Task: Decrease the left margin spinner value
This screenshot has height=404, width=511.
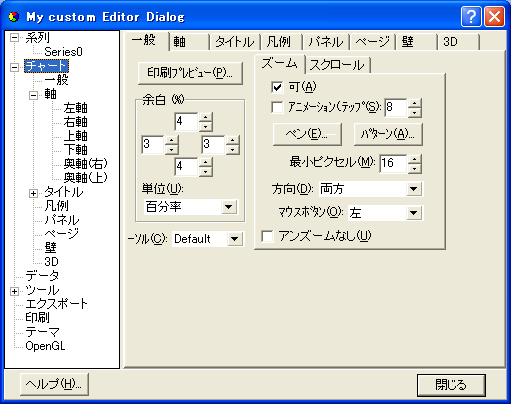Action: coord(171,149)
